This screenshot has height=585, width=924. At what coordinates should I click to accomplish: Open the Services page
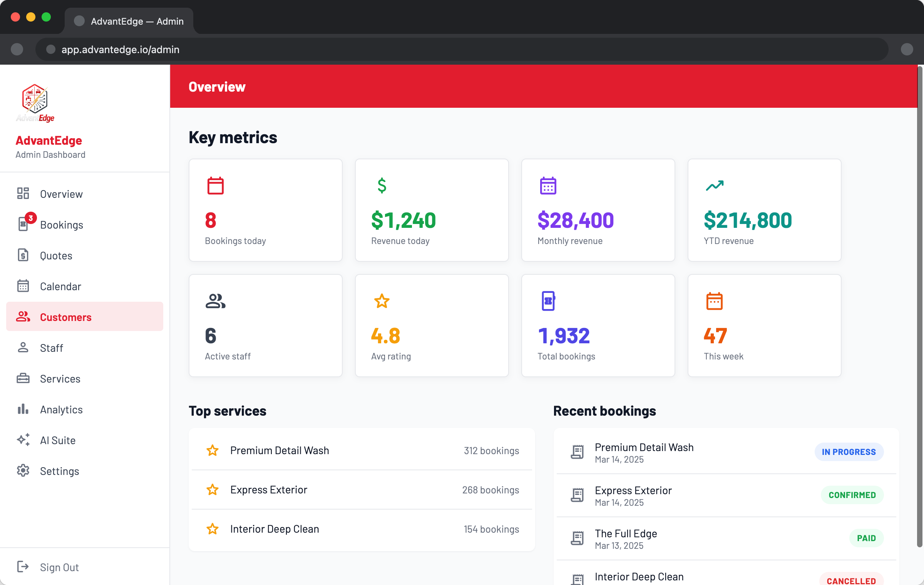pos(85,378)
